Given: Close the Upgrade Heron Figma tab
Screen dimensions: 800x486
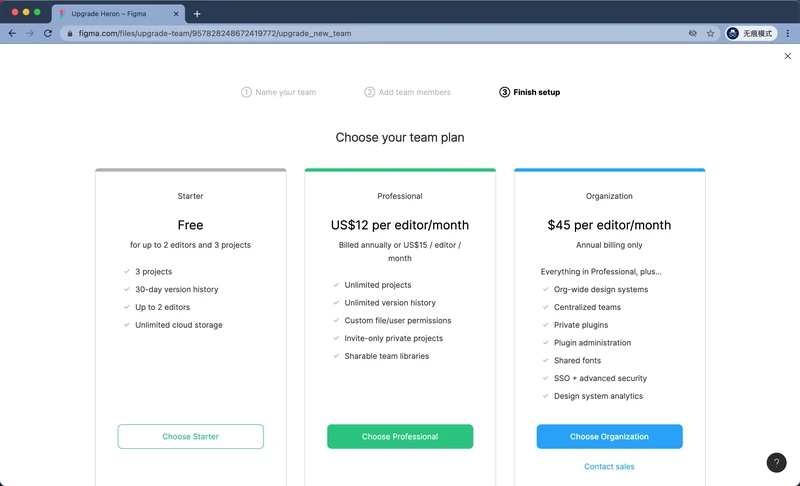Looking at the screenshot, I should pos(176,14).
